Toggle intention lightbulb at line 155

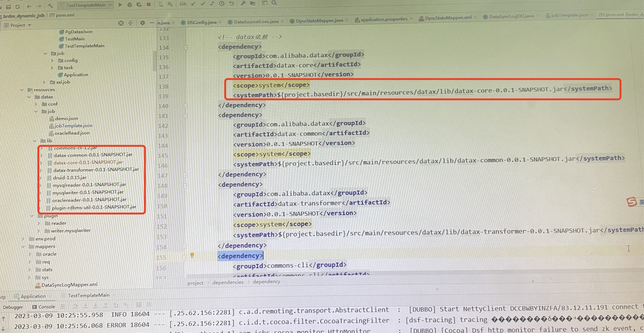pos(192,255)
